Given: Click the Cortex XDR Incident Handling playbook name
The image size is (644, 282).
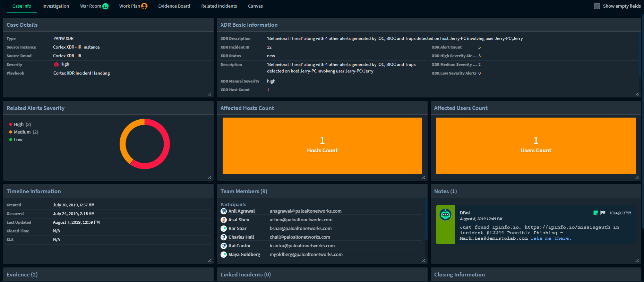Looking at the screenshot, I should (81, 73).
